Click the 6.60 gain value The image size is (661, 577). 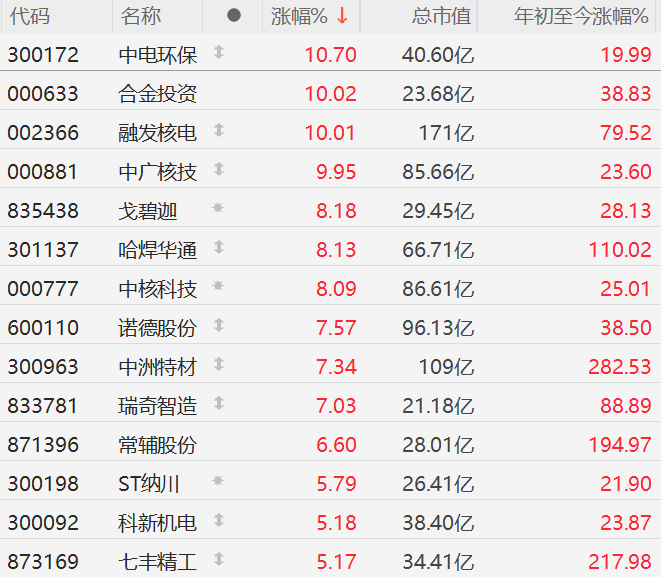(x=336, y=445)
